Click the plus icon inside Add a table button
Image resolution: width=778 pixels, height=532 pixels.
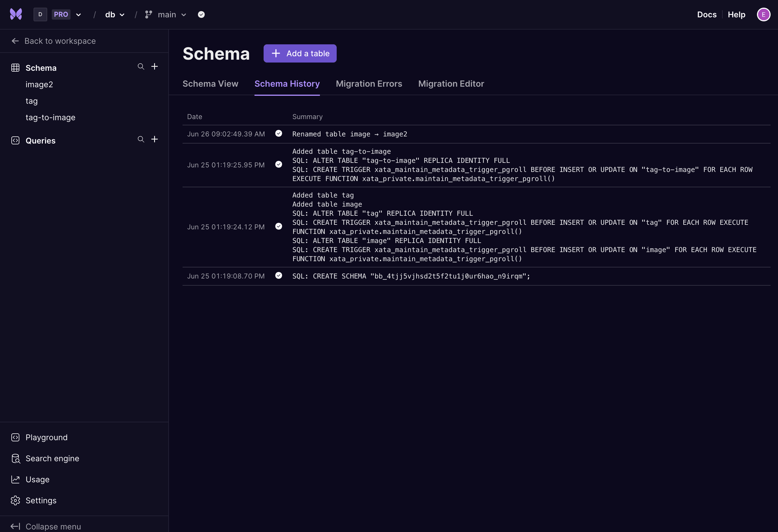pos(276,53)
